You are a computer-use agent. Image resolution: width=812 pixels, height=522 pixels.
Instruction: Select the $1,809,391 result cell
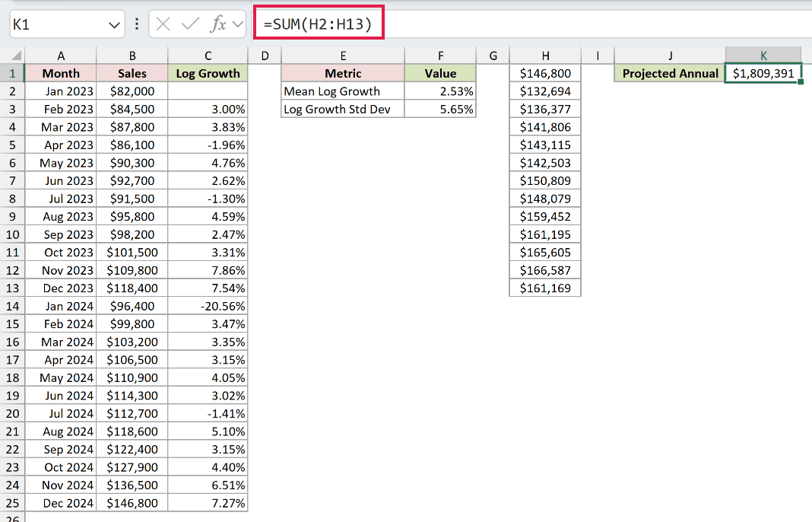[763, 73]
